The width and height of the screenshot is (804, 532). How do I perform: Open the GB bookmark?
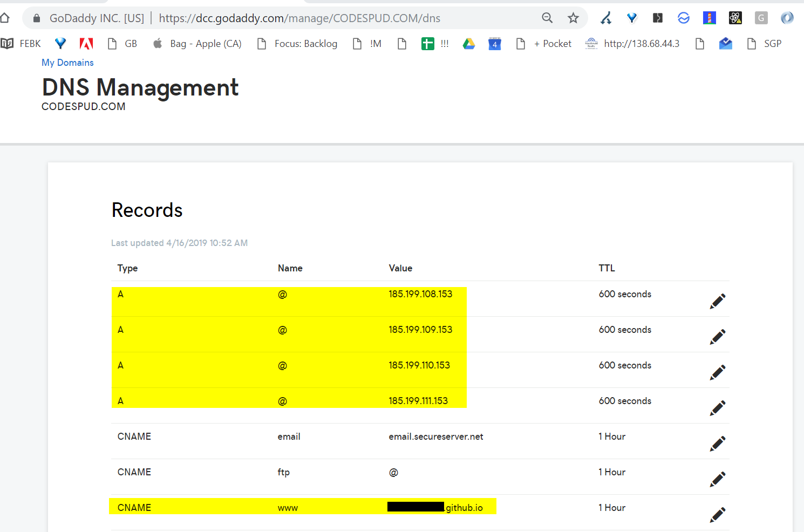pos(122,44)
